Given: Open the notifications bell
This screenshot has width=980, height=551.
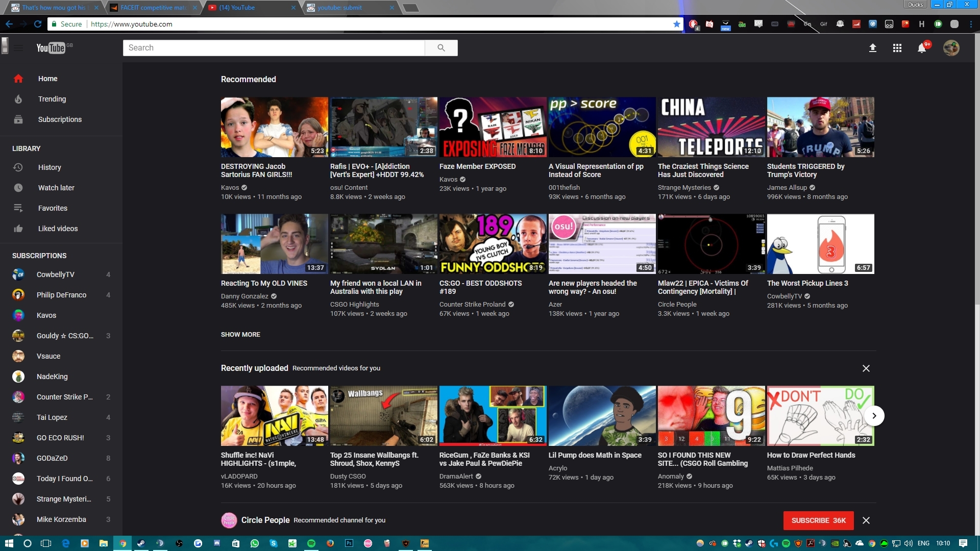Looking at the screenshot, I should pyautogui.click(x=922, y=47).
